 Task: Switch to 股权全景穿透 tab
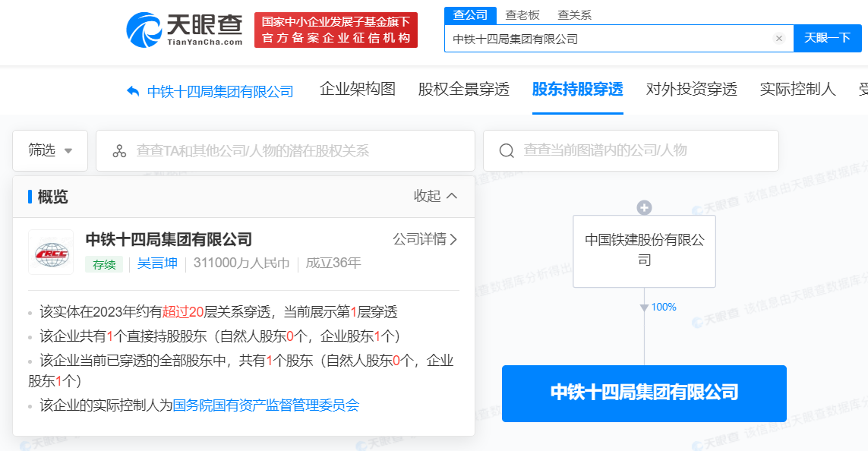pyautogui.click(x=463, y=89)
